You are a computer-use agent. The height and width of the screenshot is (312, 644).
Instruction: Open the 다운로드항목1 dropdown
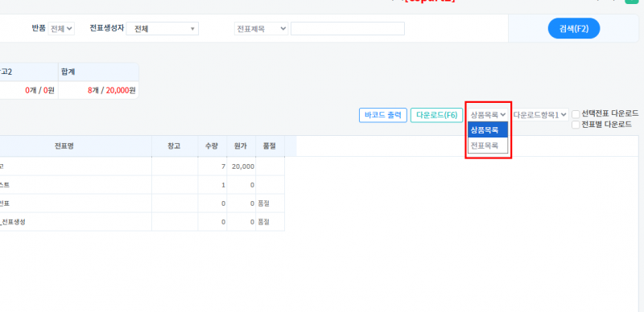(x=540, y=115)
